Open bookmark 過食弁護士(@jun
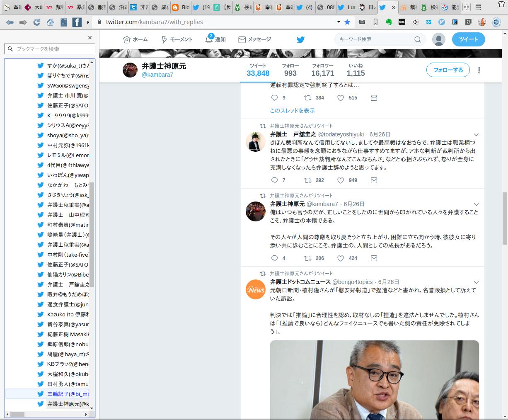This screenshot has height=420, width=508. pyautogui.click(x=68, y=304)
